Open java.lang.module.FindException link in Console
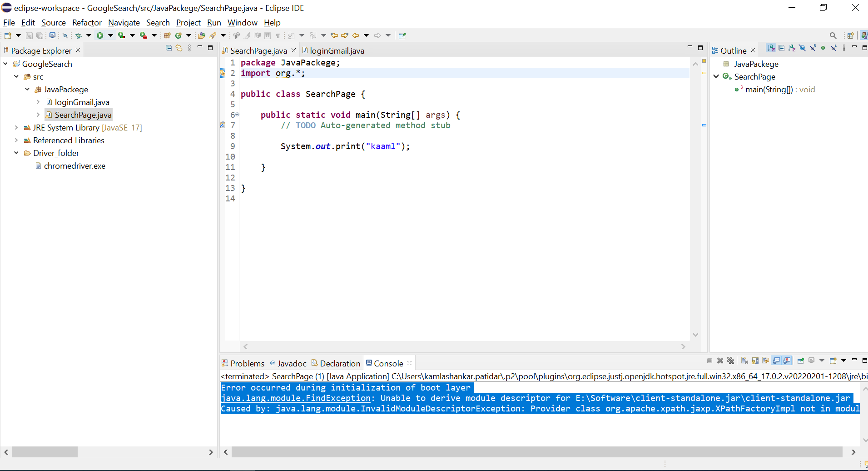The width and height of the screenshot is (868, 471). point(296,398)
